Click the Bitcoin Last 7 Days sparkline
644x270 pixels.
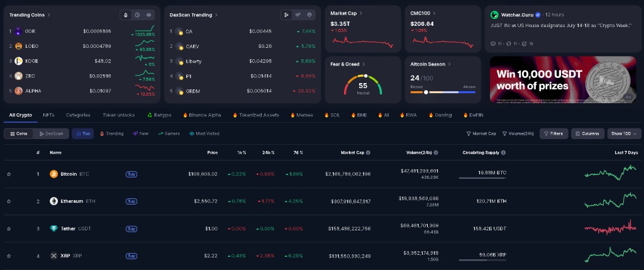pos(610,172)
